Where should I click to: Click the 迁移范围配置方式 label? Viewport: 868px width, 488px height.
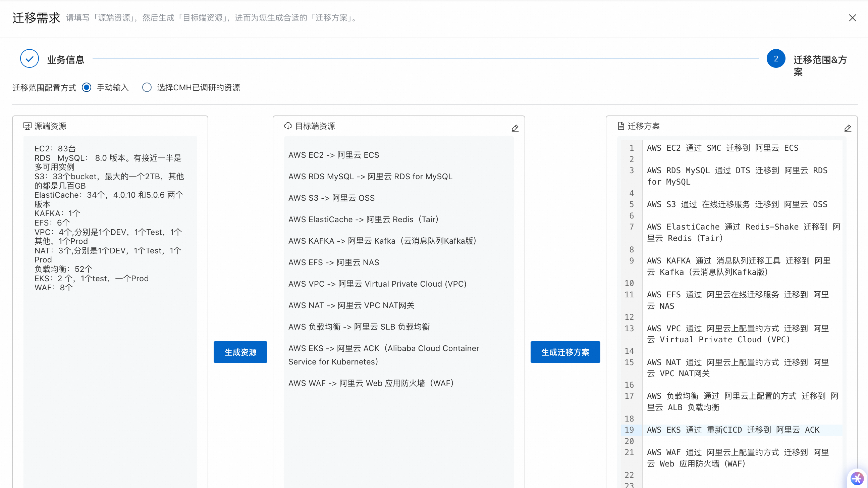click(x=44, y=88)
